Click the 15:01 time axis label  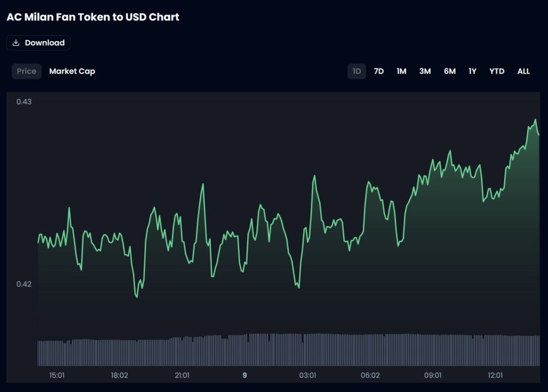(57, 375)
